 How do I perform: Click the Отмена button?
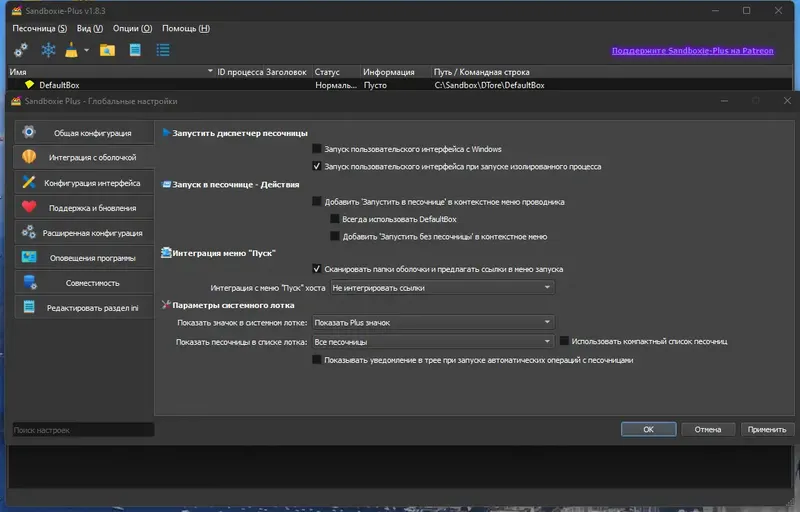click(708, 429)
